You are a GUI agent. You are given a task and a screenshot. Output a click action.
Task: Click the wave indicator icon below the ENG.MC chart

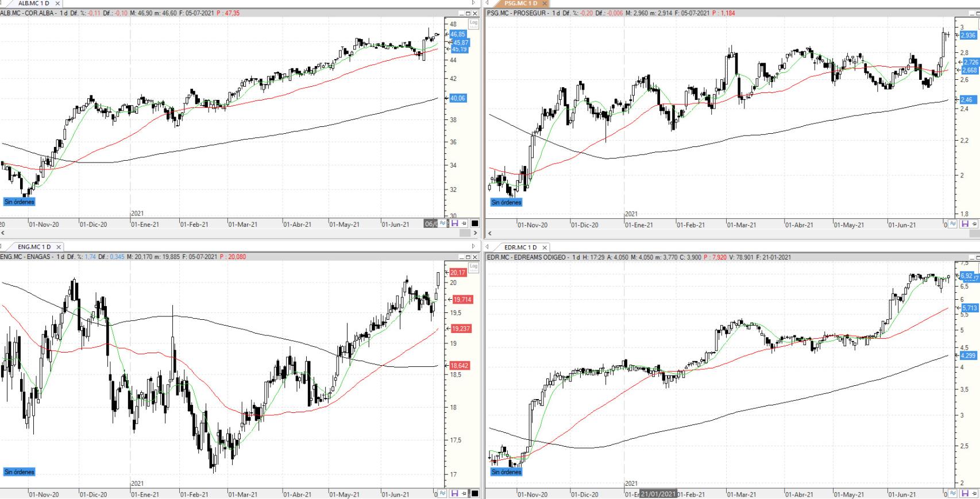[443, 493]
